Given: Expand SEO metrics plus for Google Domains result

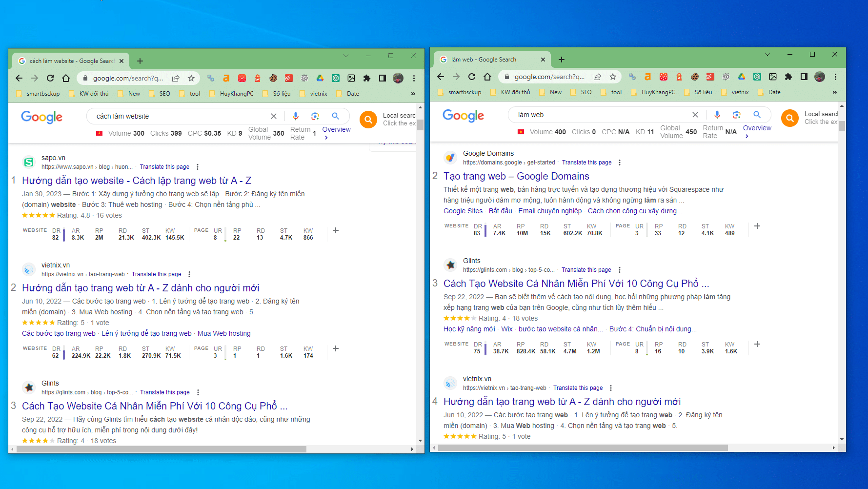Looking at the screenshot, I should click(x=757, y=226).
